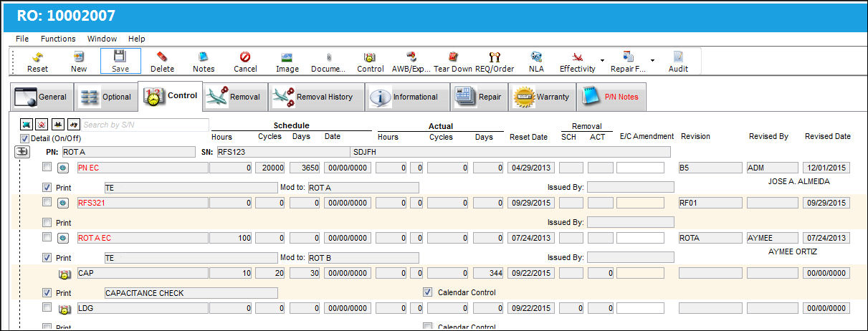Switch to the Removal tab
The height and width of the screenshot is (331, 868).
tap(234, 97)
